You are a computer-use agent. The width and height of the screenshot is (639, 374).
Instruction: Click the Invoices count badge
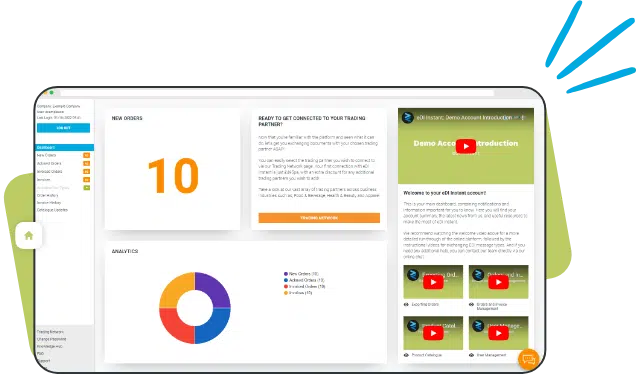[x=86, y=180]
